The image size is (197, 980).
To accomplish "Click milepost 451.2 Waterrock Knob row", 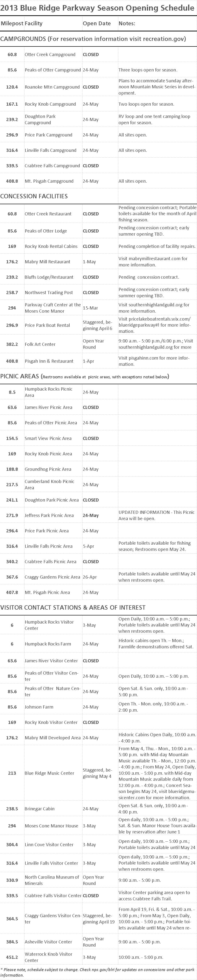I will [x=98, y=957].
